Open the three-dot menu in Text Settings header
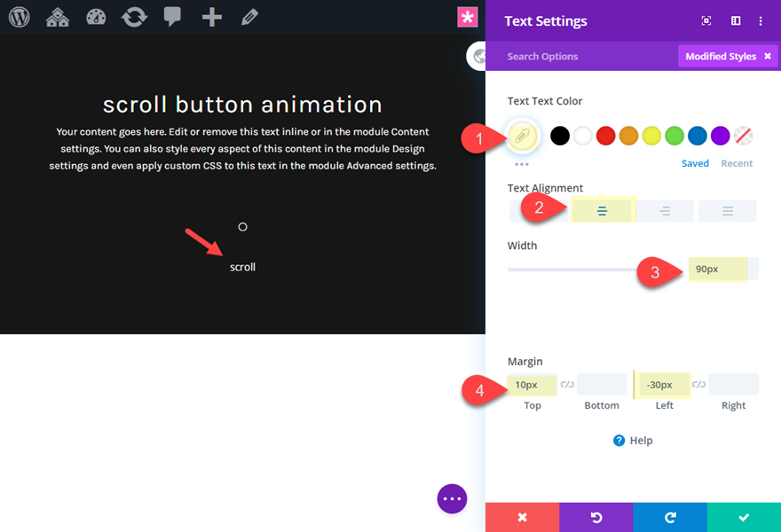Screen dimensions: 781x532 761,20
